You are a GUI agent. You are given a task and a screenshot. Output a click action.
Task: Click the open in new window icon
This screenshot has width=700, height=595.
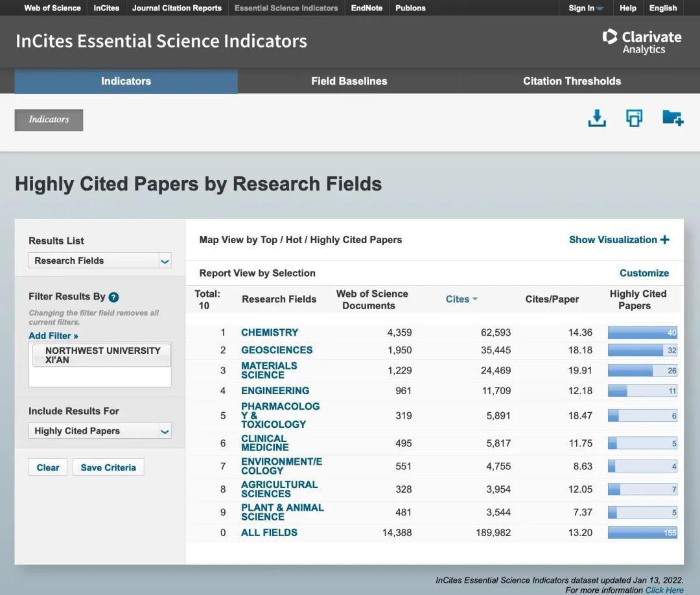[634, 119]
